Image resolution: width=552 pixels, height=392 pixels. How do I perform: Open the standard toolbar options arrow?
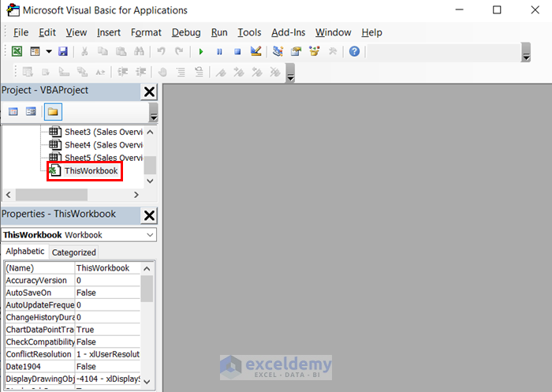point(526,52)
